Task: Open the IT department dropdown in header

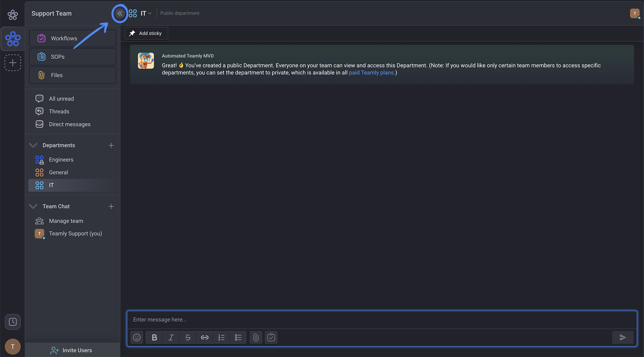Action: click(149, 14)
